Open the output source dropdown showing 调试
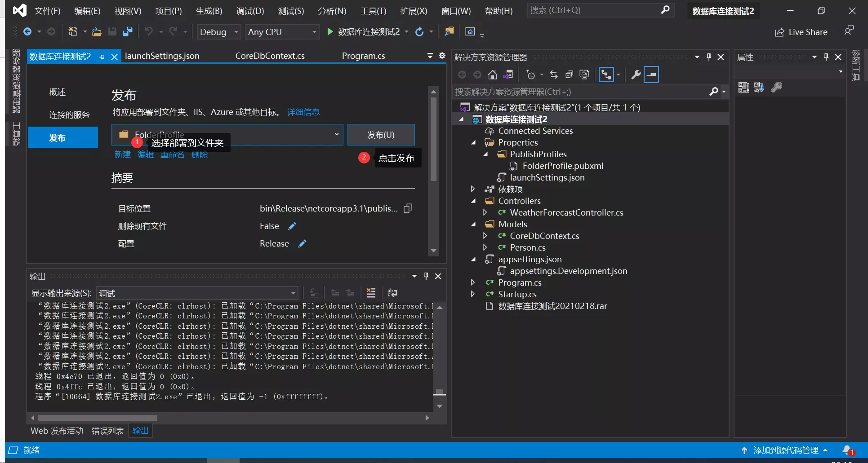The image size is (868, 463). [x=197, y=293]
